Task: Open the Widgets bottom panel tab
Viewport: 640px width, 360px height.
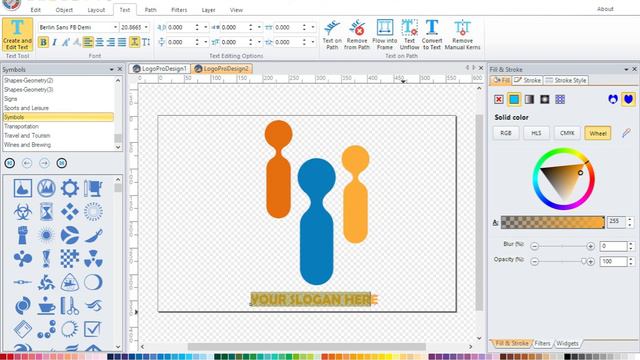Action: pyautogui.click(x=567, y=344)
